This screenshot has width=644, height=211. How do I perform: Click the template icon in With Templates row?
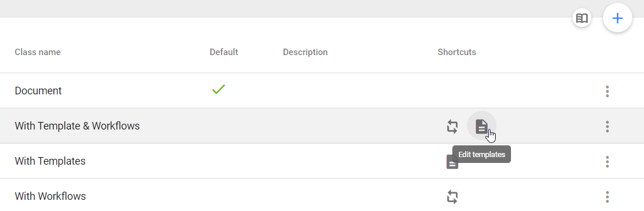click(x=451, y=162)
